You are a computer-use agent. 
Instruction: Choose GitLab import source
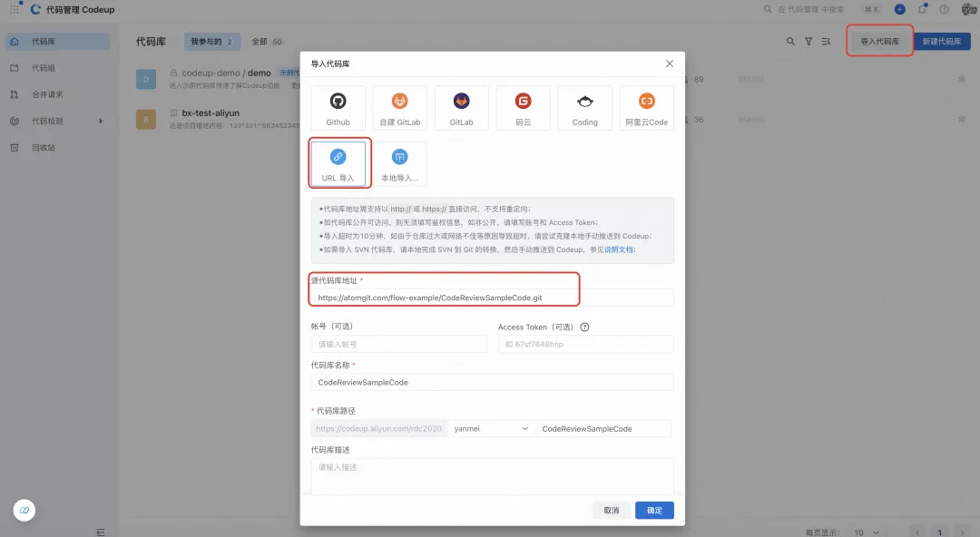tap(461, 108)
